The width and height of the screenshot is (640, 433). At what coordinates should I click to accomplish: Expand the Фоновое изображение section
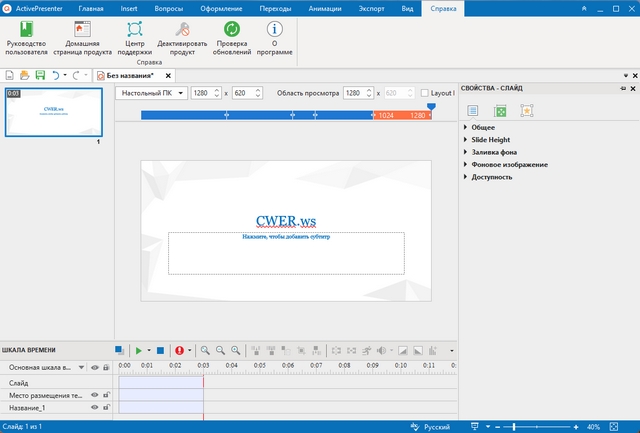[x=511, y=164]
